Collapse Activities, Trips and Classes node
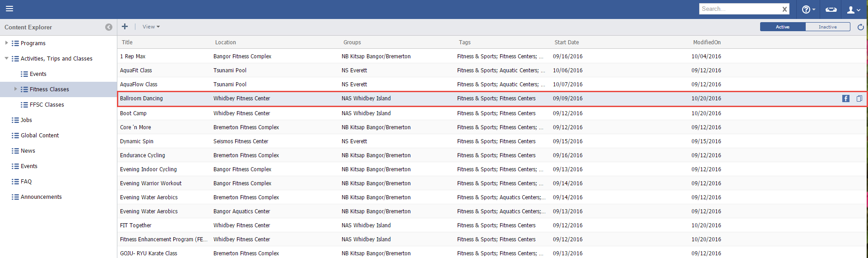 click(x=6, y=58)
